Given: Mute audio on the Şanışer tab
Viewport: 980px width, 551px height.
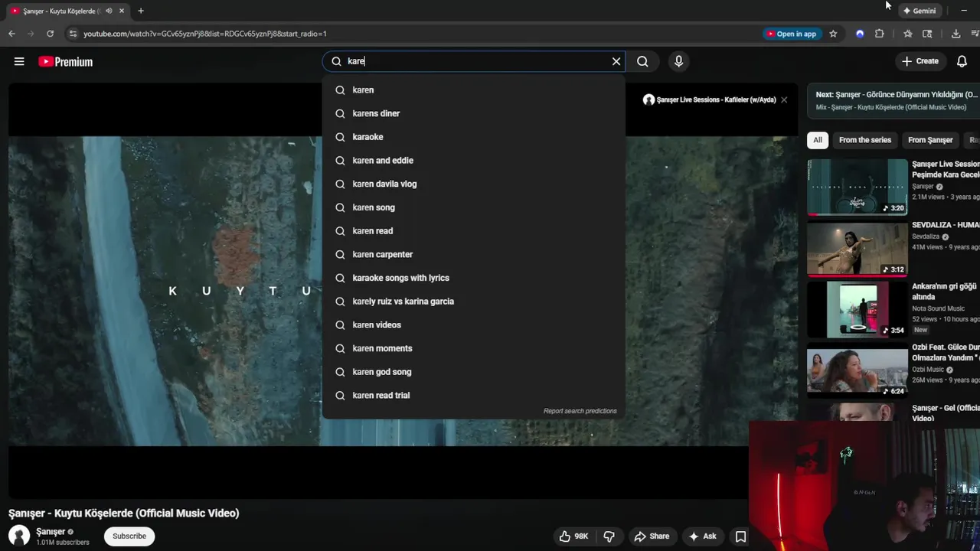Looking at the screenshot, I should pyautogui.click(x=108, y=11).
